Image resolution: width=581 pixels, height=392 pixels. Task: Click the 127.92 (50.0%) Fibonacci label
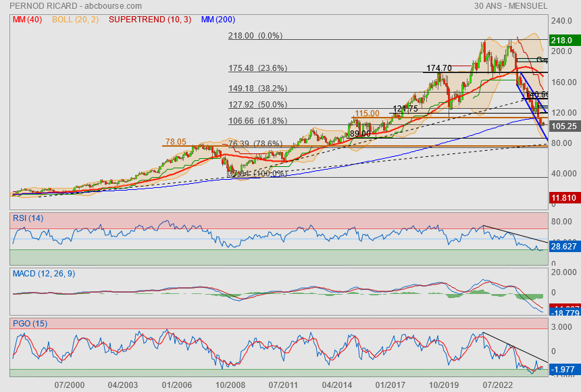257,105
